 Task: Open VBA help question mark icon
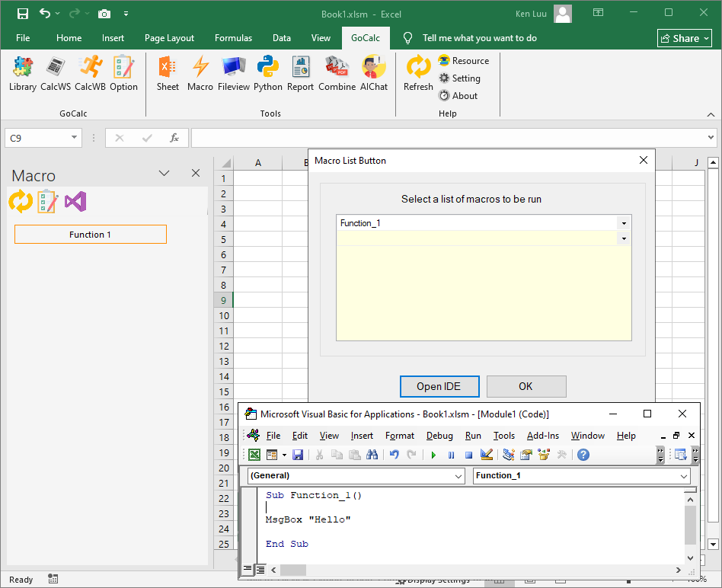(583, 455)
